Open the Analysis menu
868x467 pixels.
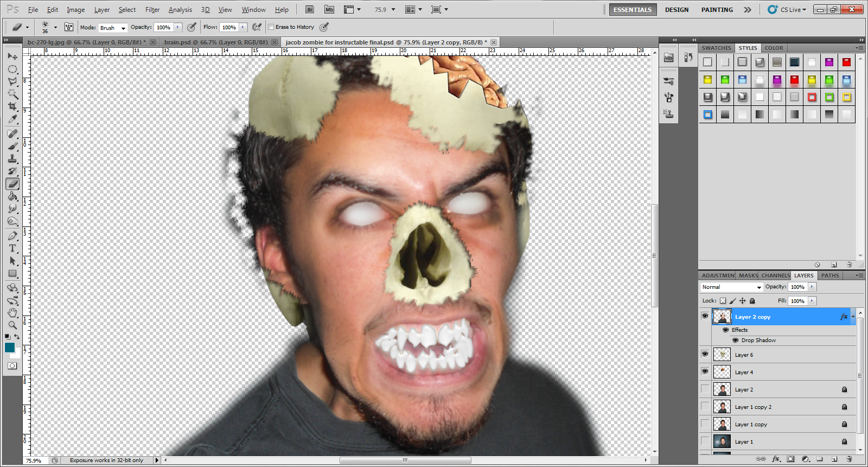coord(180,10)
